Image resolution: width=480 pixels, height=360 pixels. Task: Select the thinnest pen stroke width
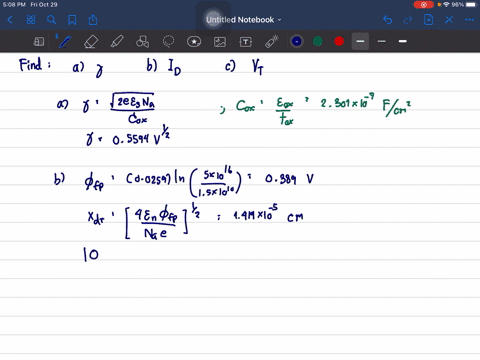click(382, 41)
